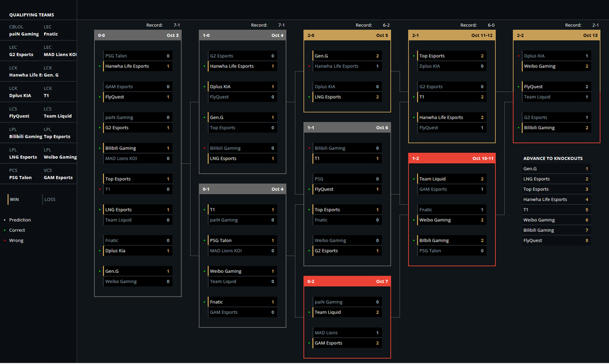This screenshot has width=609, height=364.
Task: Click Bilibili Gaming row in the 1-1 round
Action: tap(347, 148)
